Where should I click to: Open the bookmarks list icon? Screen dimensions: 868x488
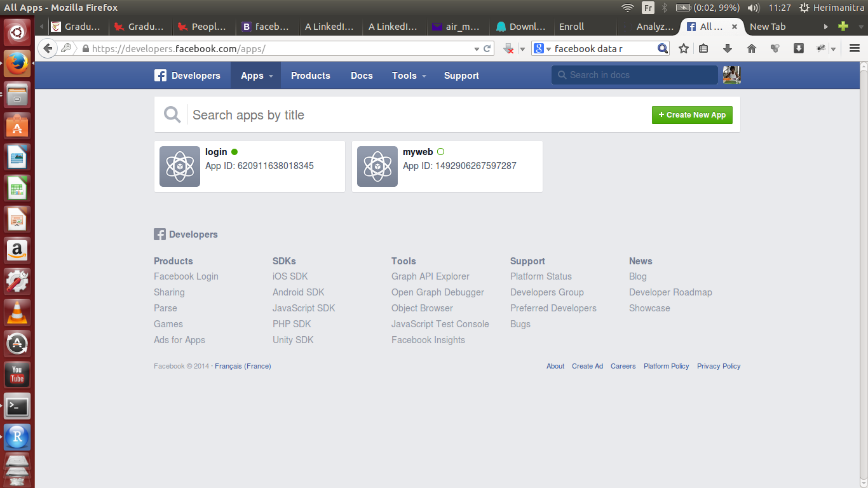pyautogui.click(x=703, y=48)
